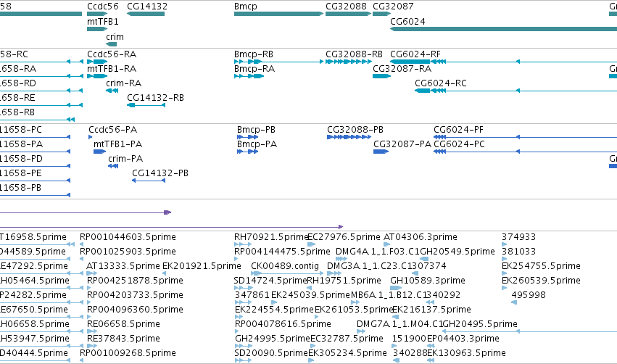
Task: Click EST RP004096360.5prime
Action: coord(135,310)
